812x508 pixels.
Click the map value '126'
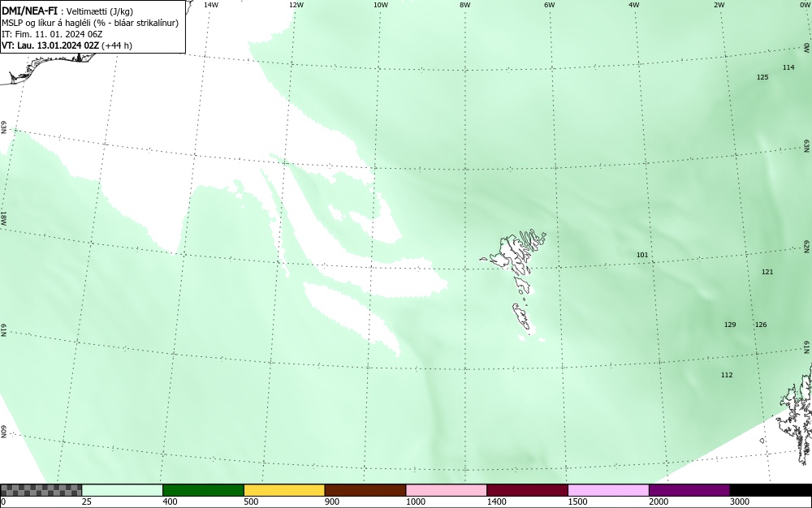point(761,325)
